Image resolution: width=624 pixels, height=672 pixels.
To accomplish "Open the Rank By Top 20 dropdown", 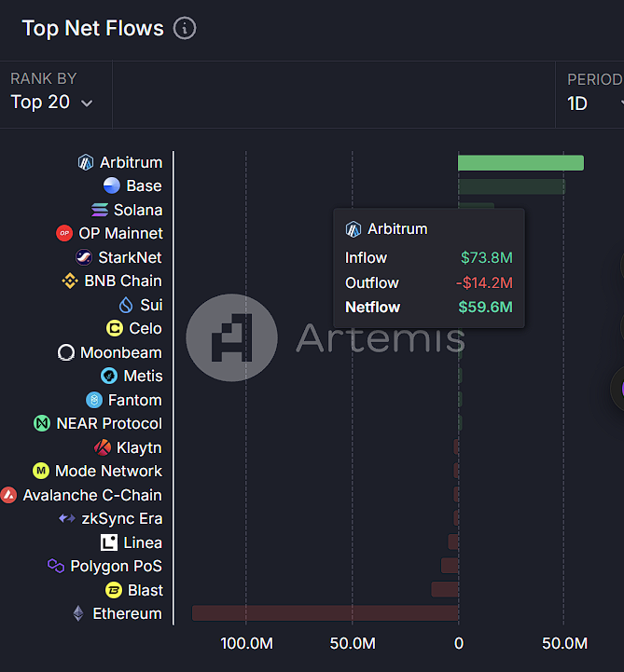I will (51, 102).
